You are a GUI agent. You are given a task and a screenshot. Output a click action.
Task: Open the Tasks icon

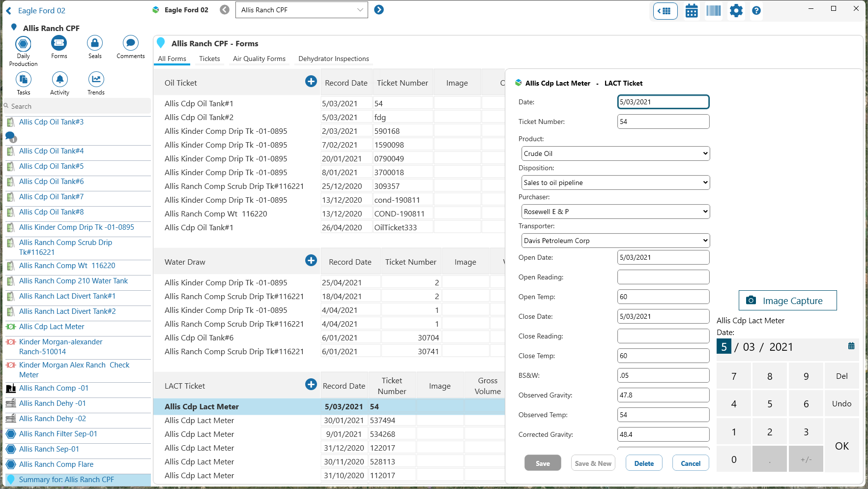(x=24, y=80)
